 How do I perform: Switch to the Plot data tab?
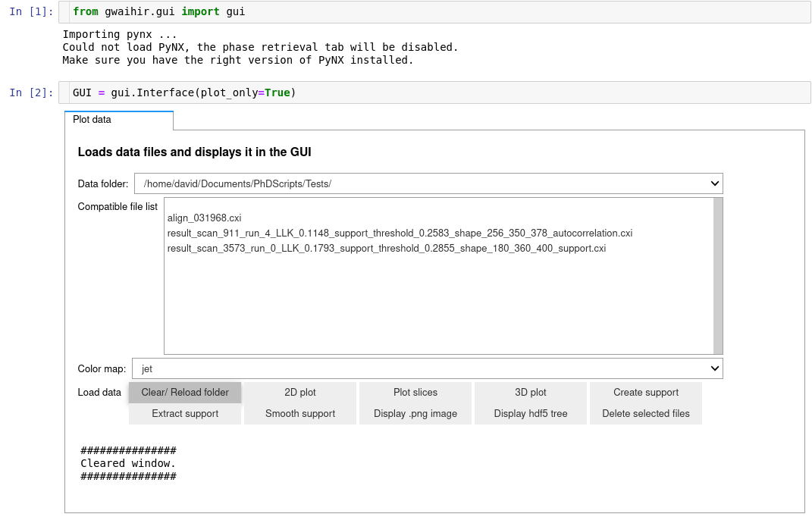coord(118,120)
